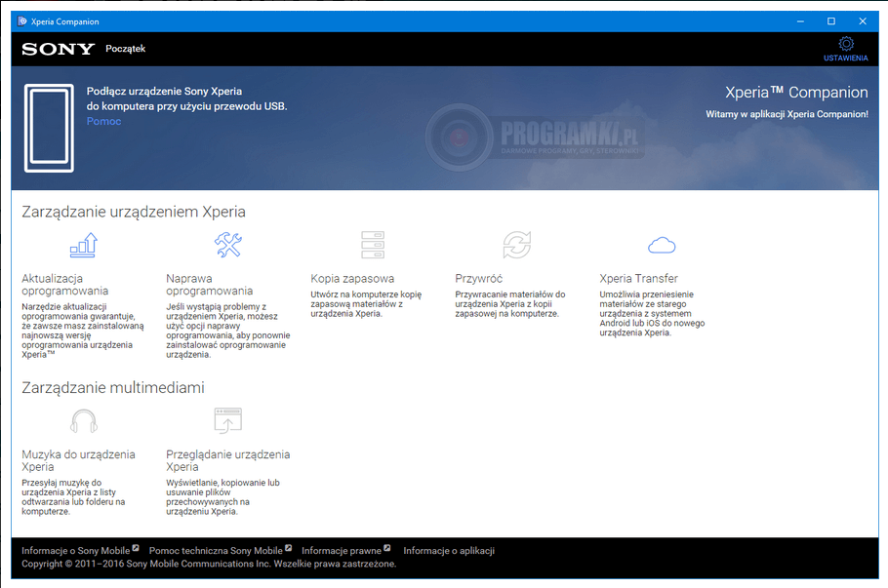Screen dimensions: 888x588
Task: Click the software update chart icon
Action: tap(84, 245)
